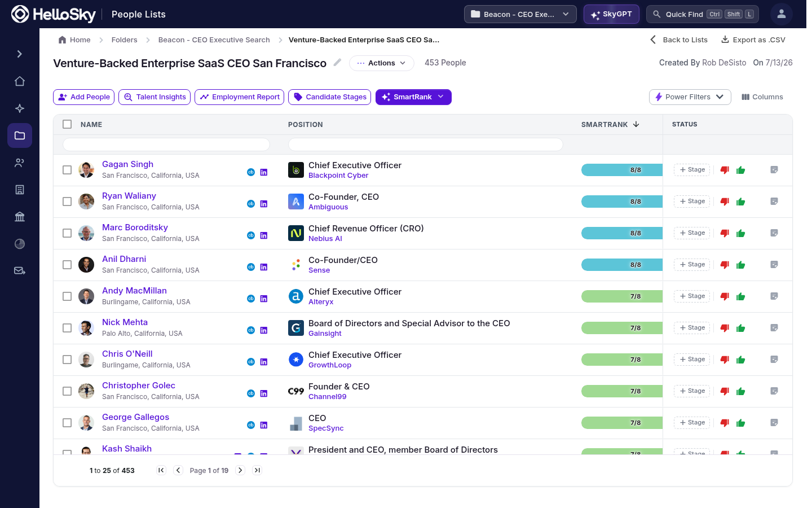The height and width of the screenshot is (508, 812).
Task: Select the checkbox for George Gallegos
Action: click(67, 423)
